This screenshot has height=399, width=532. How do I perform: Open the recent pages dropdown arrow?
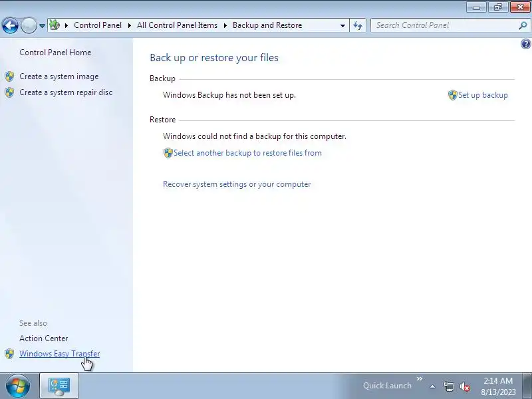click(42, 25)
